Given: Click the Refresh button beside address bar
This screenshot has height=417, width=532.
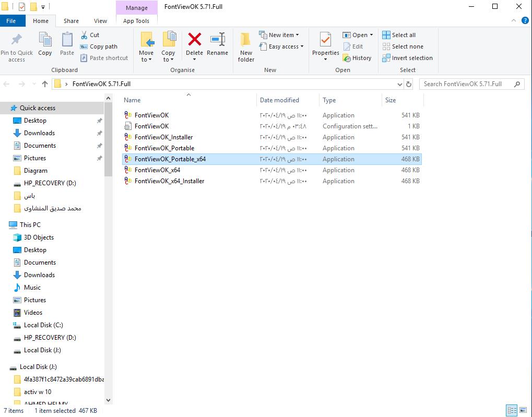Looking at the screenshot, I should coord(409,84).
